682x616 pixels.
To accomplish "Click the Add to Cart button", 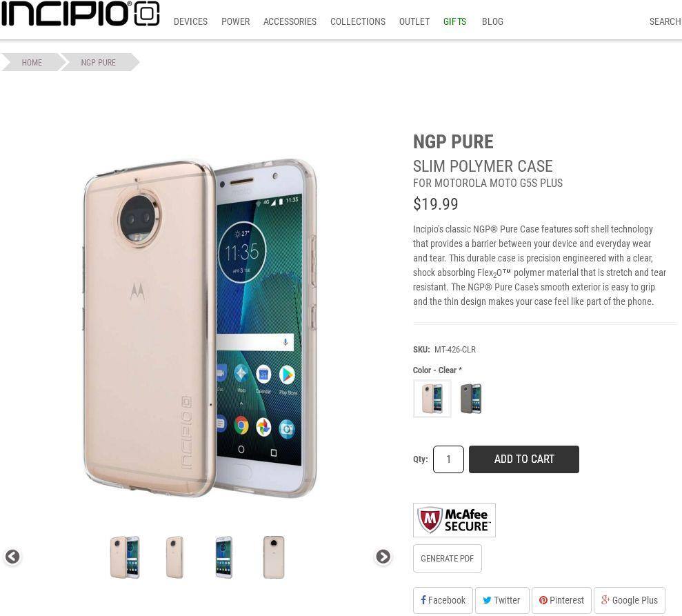I will tap(523, 459).
